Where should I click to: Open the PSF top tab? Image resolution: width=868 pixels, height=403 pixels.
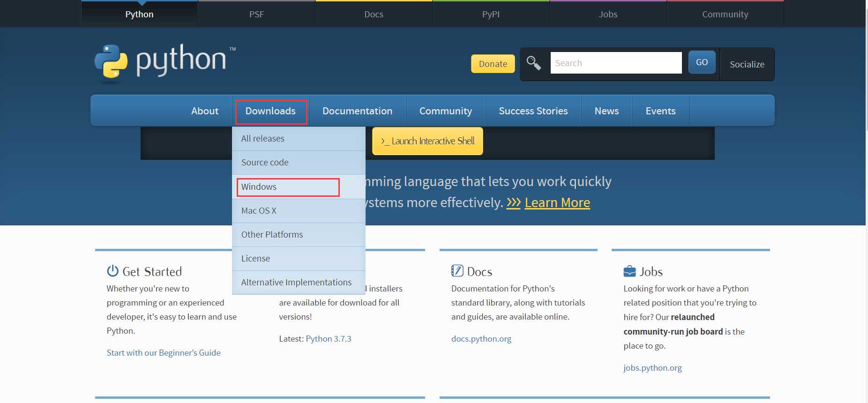256,14
